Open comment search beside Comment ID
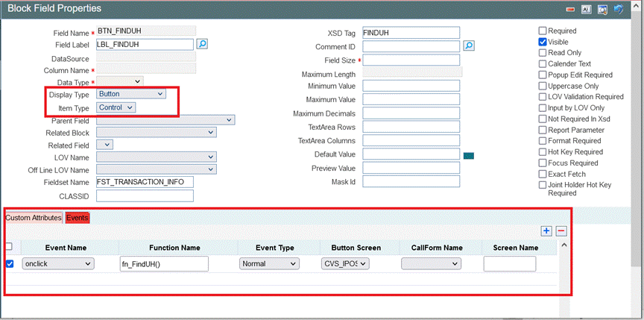644x320 pixels. coord(469,46)
